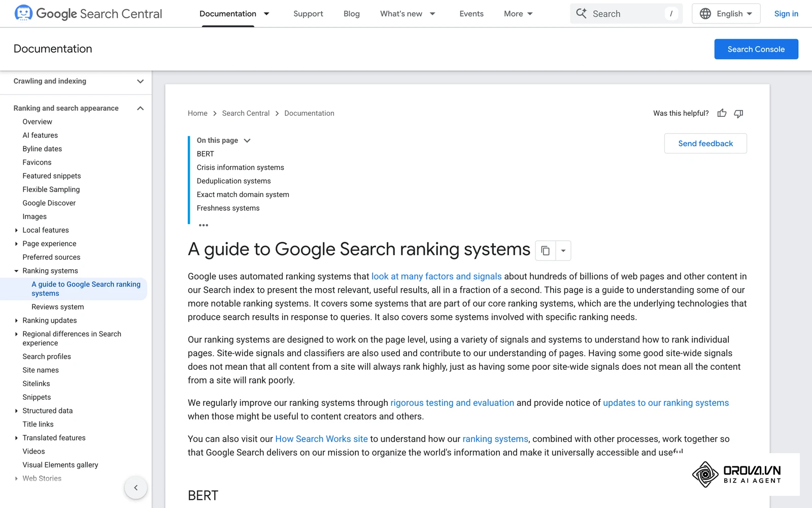Image resolution: width=812 pixels, height=508 pixels.
Task: Open 'look at many factors and signals' link
Action: (x=436, y=276)
